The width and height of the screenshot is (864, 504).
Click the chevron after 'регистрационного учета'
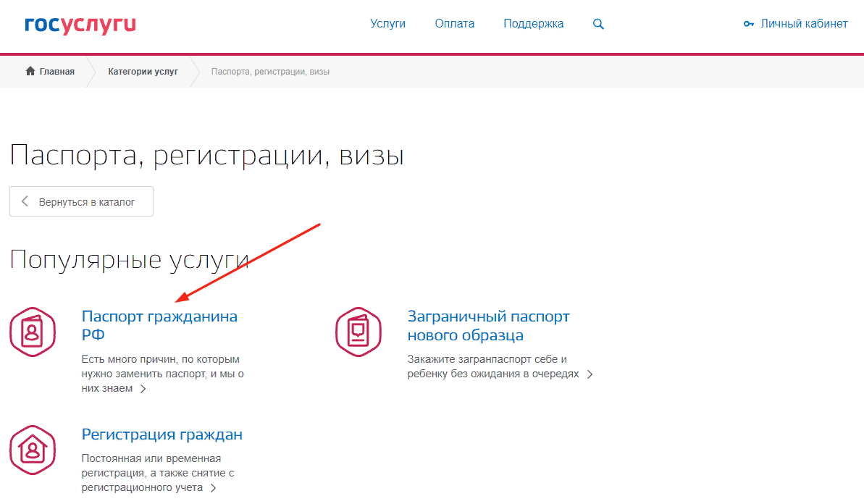(x=213, y=488)
